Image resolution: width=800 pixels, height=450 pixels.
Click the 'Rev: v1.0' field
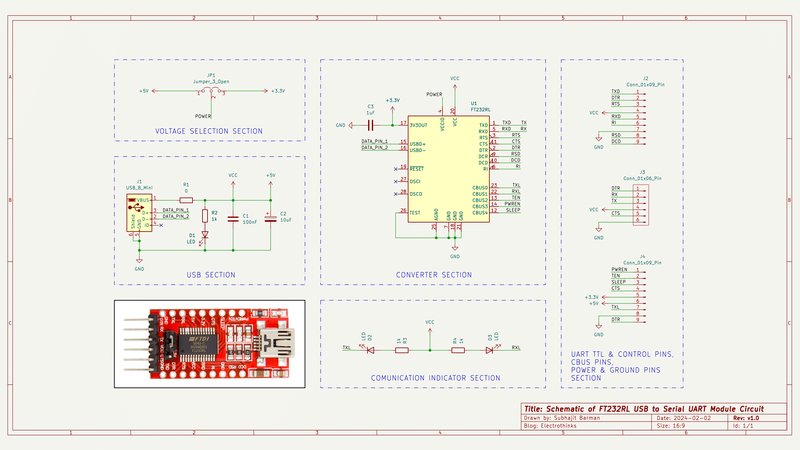pos(746,418)
